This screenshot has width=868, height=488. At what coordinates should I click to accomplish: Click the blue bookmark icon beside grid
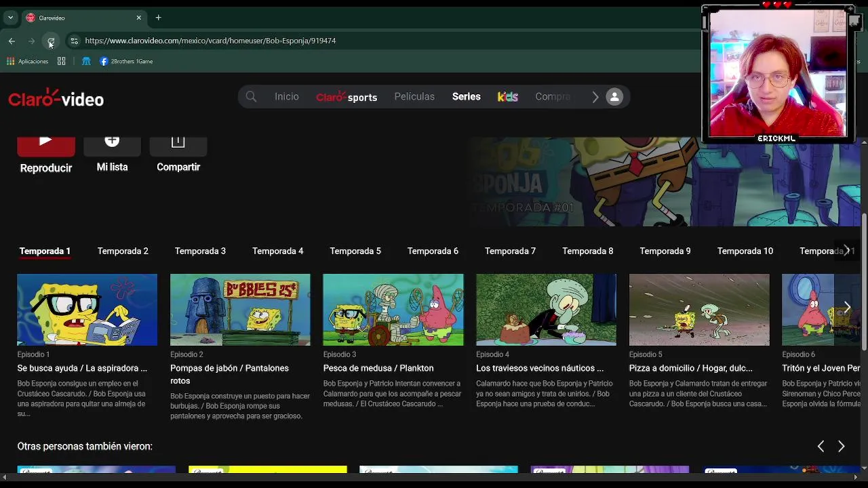86,61
